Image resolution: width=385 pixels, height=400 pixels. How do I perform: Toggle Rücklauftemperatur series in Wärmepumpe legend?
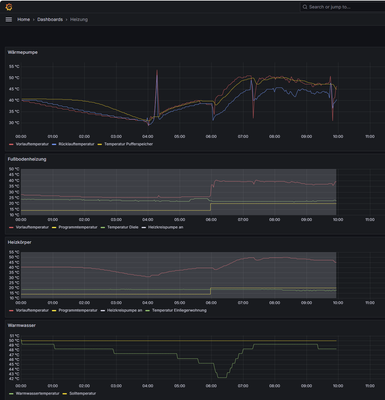coord(76,144)
